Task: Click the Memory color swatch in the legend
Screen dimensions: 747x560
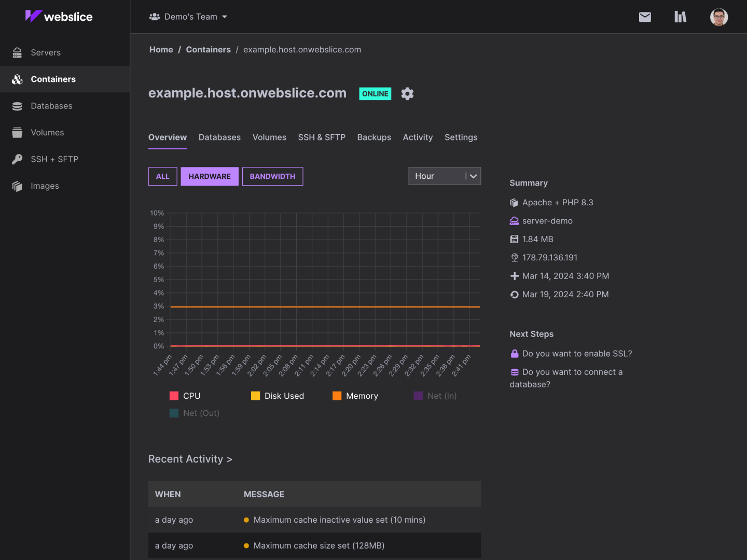Action: (337, 396)
